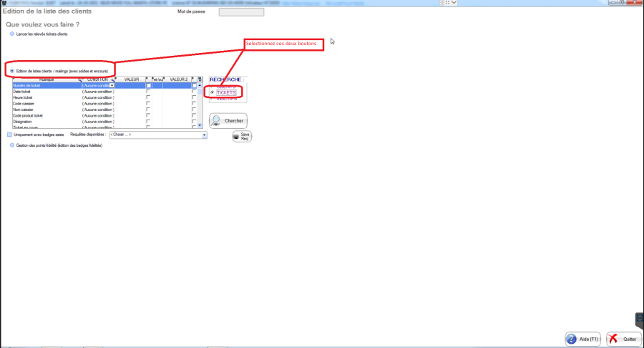The height and width of the screenshot is (348, 644).
Task: Click the VALEUR cell for Numéro de ticket
Action: [x=130, y=85]
